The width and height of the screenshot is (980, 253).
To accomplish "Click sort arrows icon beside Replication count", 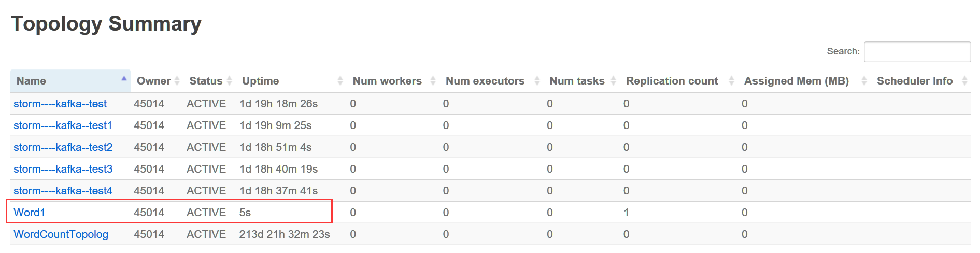I will pyautogui.click(x=731, y=81).
